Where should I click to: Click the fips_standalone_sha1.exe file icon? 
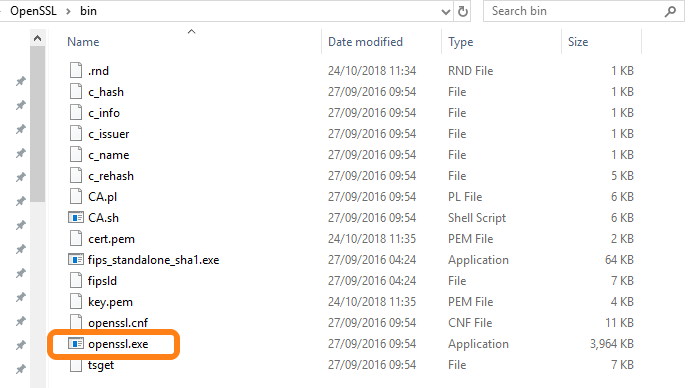(76, 259)
